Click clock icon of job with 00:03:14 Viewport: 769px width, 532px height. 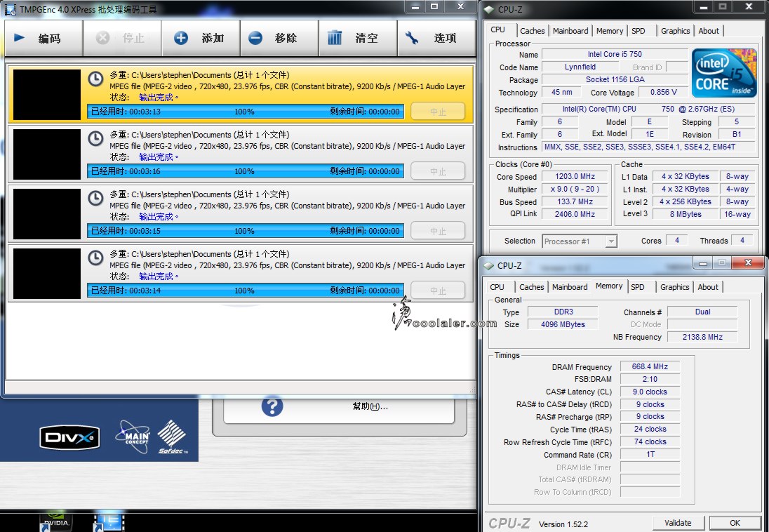[95, 258]
